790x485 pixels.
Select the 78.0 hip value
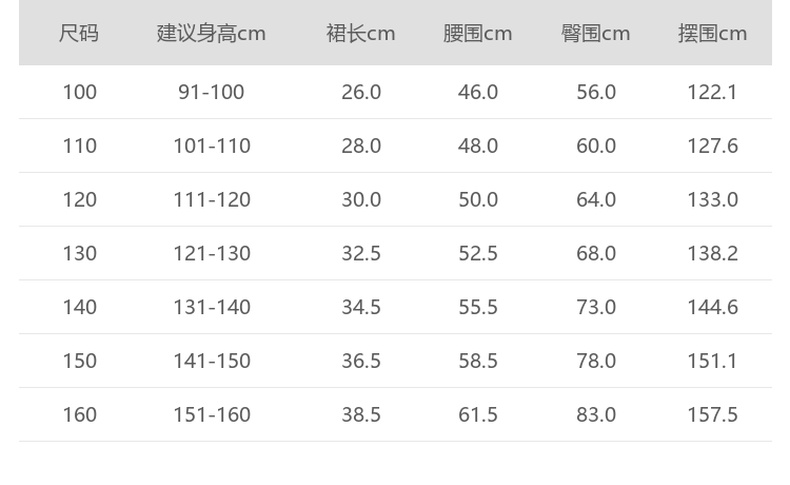tap(596, 361)
